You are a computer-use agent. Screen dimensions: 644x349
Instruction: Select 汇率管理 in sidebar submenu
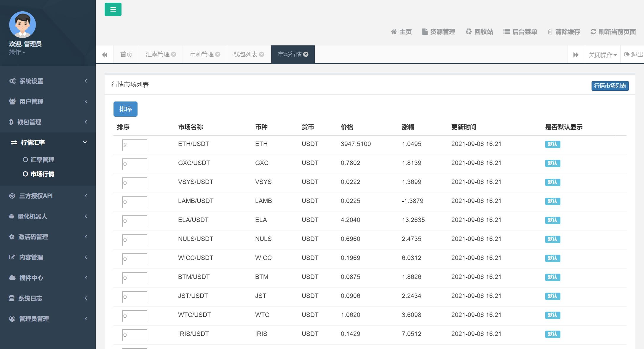(42, 160)
